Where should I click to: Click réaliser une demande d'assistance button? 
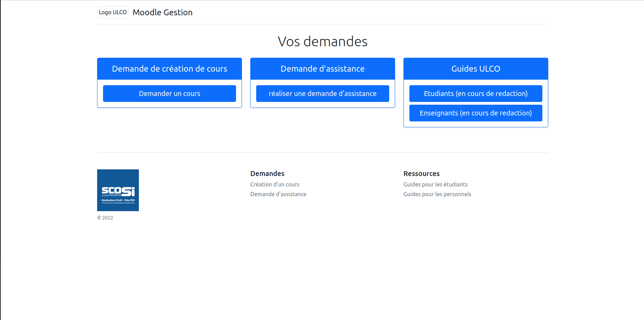coord(322,94)
